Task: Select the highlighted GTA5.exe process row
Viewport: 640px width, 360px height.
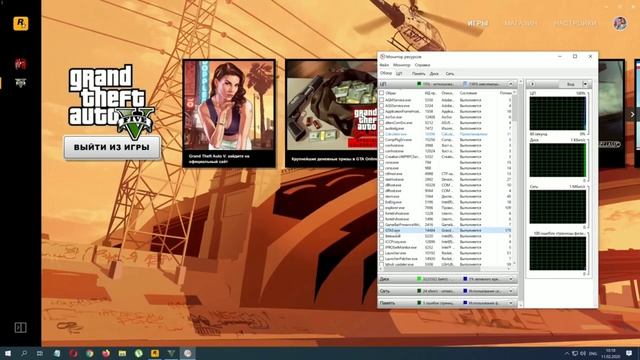Action: (445, 230)
